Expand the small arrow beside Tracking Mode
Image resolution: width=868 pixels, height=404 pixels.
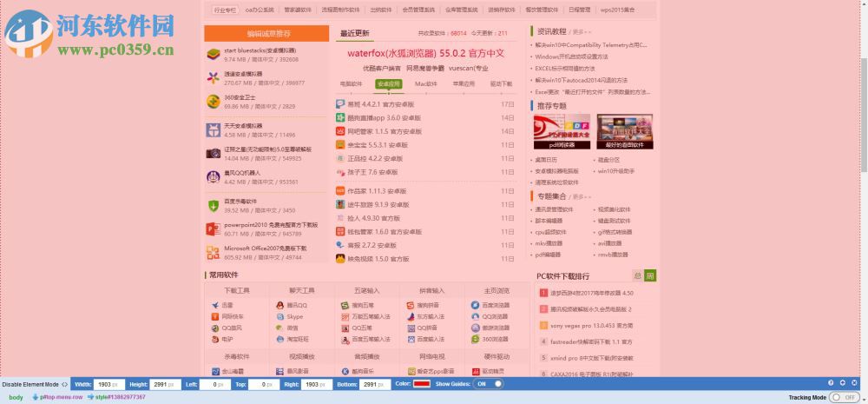tap(865, 398)
